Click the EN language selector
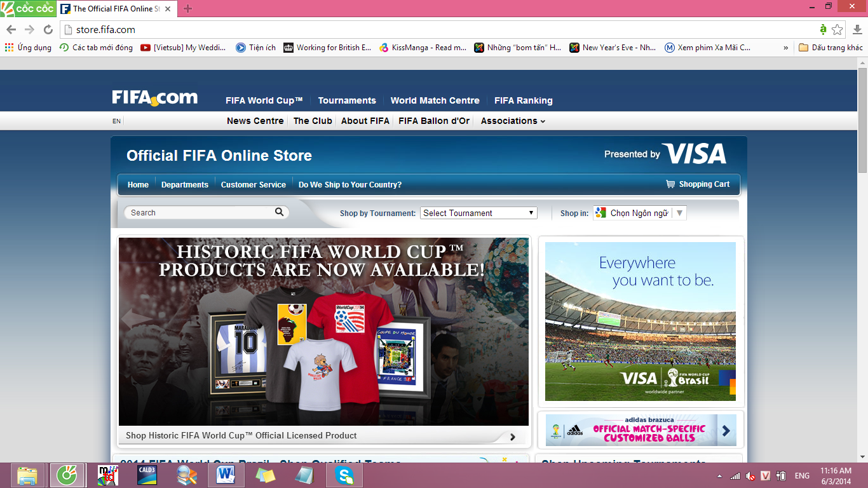 pos(116,121)
